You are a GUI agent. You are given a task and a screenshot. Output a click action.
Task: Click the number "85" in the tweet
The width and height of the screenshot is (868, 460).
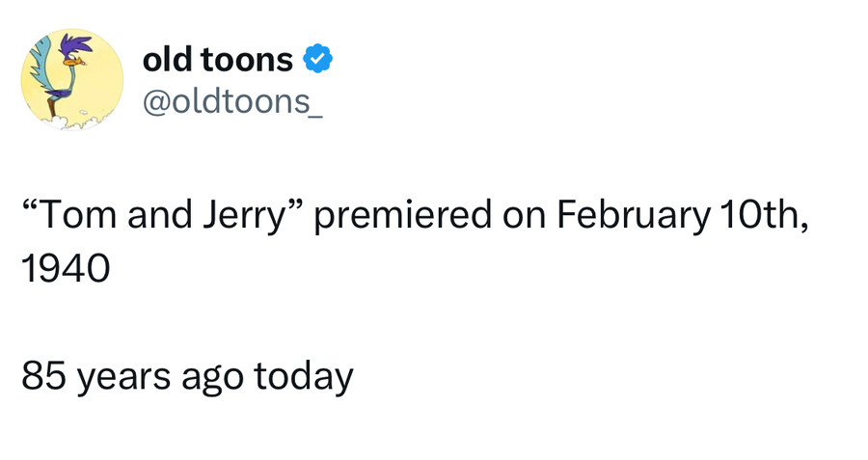[43, 377]
